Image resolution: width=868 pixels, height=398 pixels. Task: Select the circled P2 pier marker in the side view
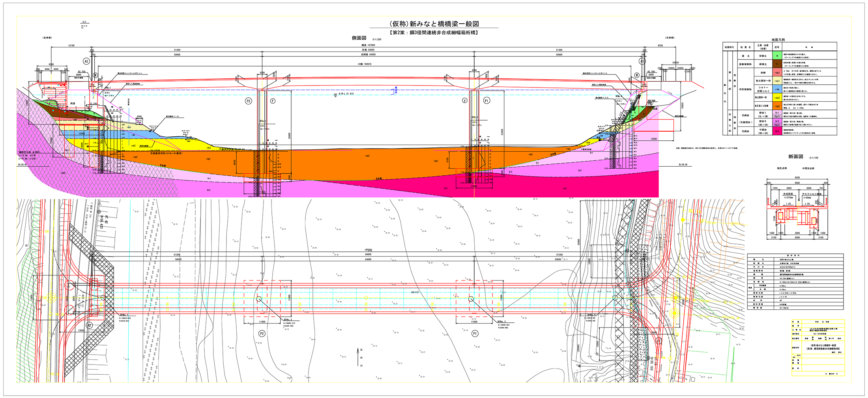point(248,101)
